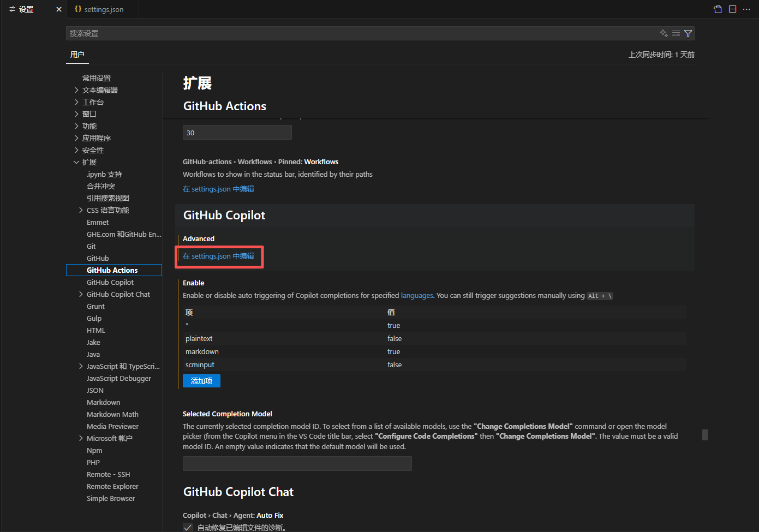Image resolution: width=759 pixels, height=532 pixels.
Task: Expand JavaScript 和 TypeScript node
Action: pyautogui.click(x=81, y=366)
